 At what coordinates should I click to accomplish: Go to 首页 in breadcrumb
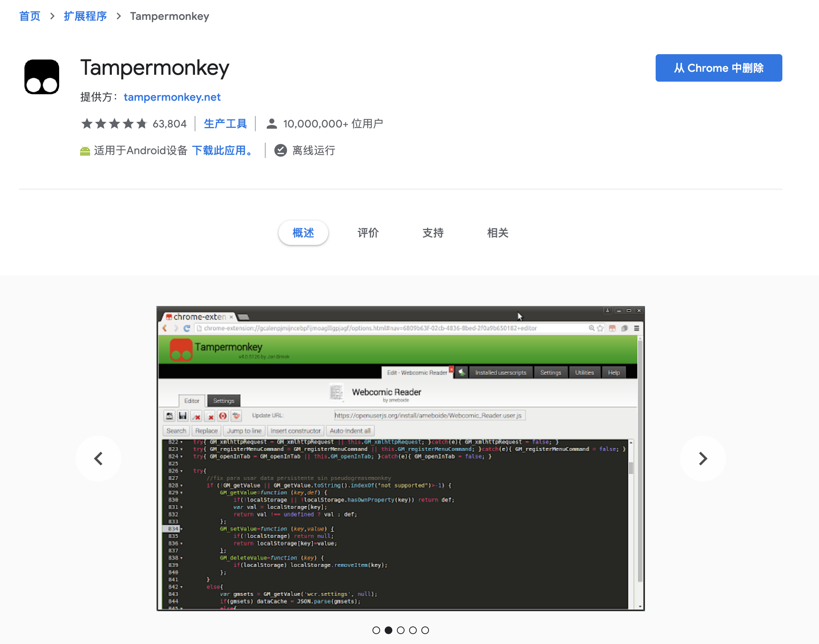[x=30, y=16]
